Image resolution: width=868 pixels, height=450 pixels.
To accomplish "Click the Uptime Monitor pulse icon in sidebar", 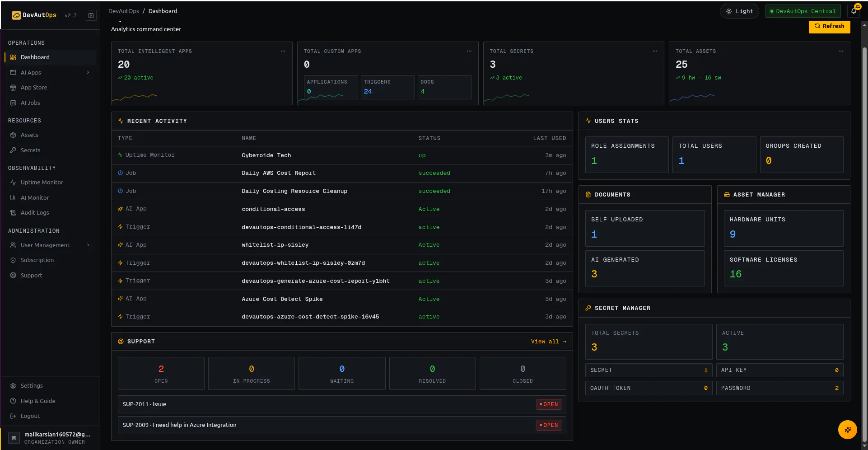I will [x=13, y=183].
